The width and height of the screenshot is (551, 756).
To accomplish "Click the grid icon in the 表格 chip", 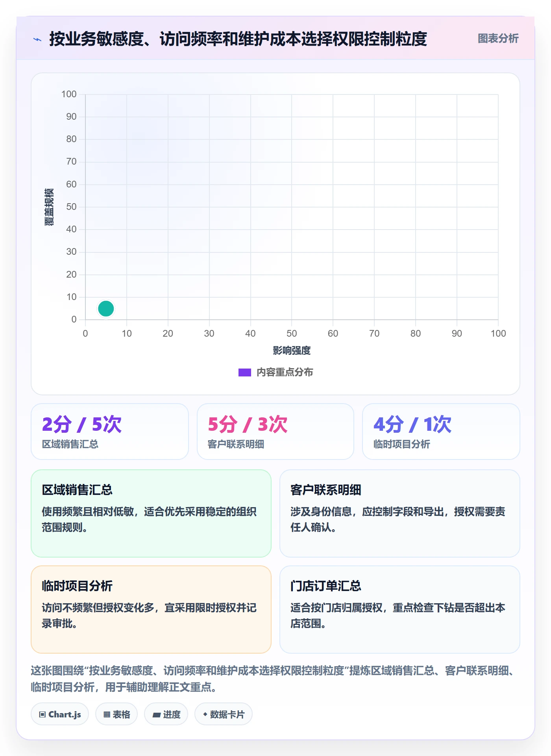I will pyautogui.click(x=107, y=714).
